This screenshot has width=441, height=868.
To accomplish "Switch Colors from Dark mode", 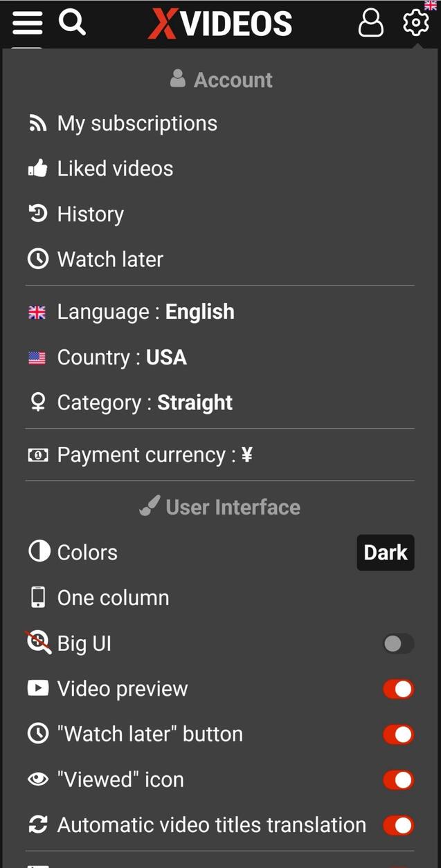I will click(385, 552).
